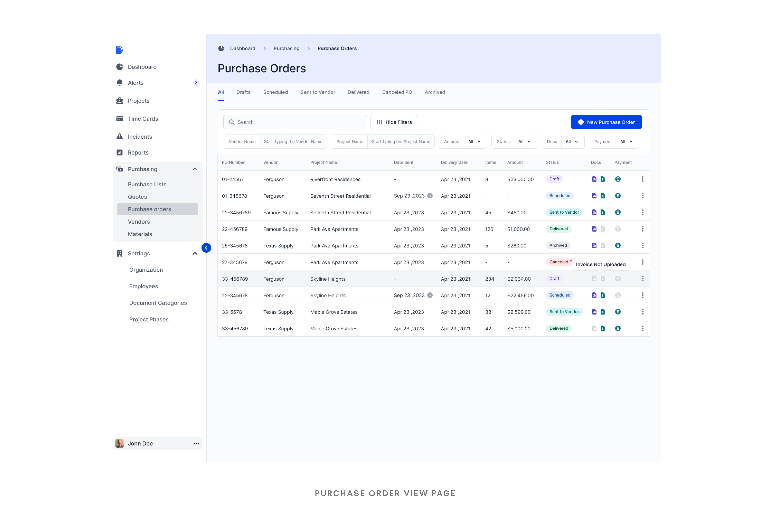The image size is (770, 532).
Task: Click the scheduled clock icon beside Sep 23, 2023 for PO 01-345678
Action: (430, 196)
